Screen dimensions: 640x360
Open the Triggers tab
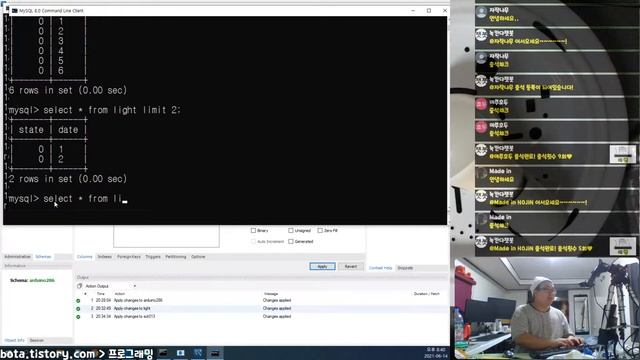click(153, 257)
